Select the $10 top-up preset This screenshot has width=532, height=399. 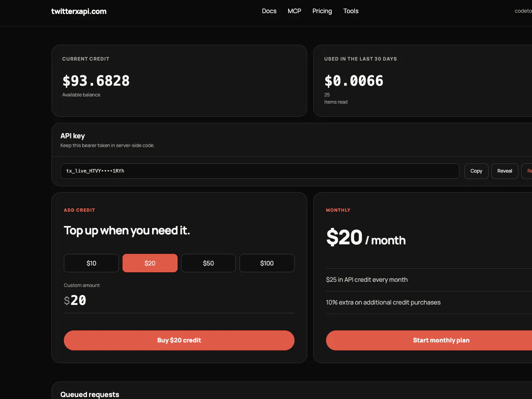pos(91,263)
